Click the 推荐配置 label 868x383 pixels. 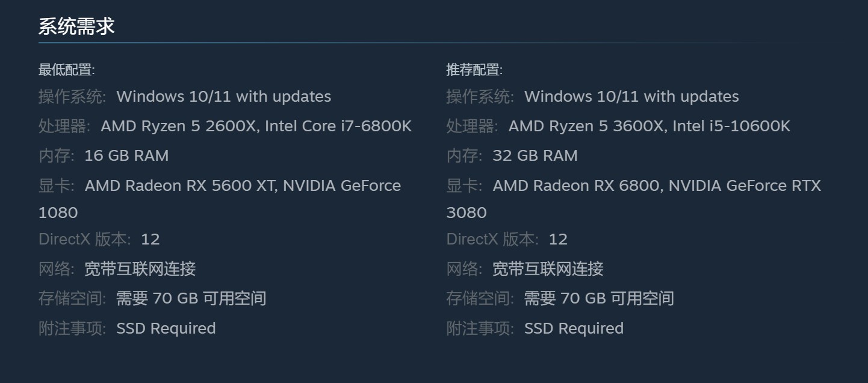tap(474, 70)
